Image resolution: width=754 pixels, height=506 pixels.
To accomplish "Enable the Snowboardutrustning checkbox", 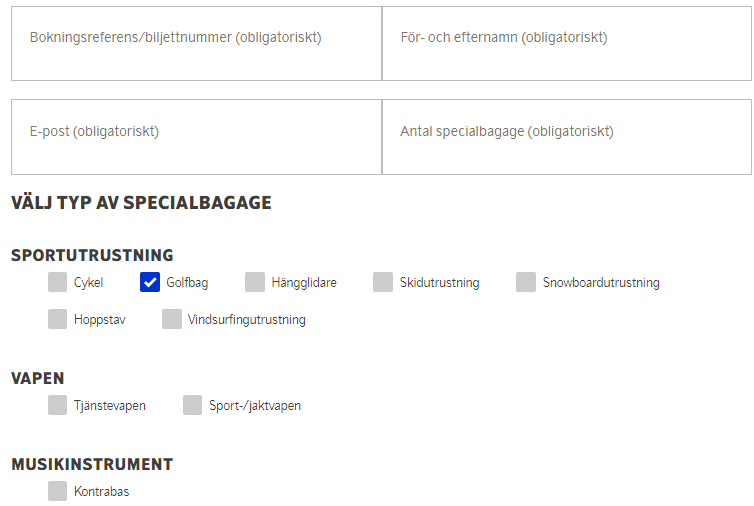I will tap(526, 282).
